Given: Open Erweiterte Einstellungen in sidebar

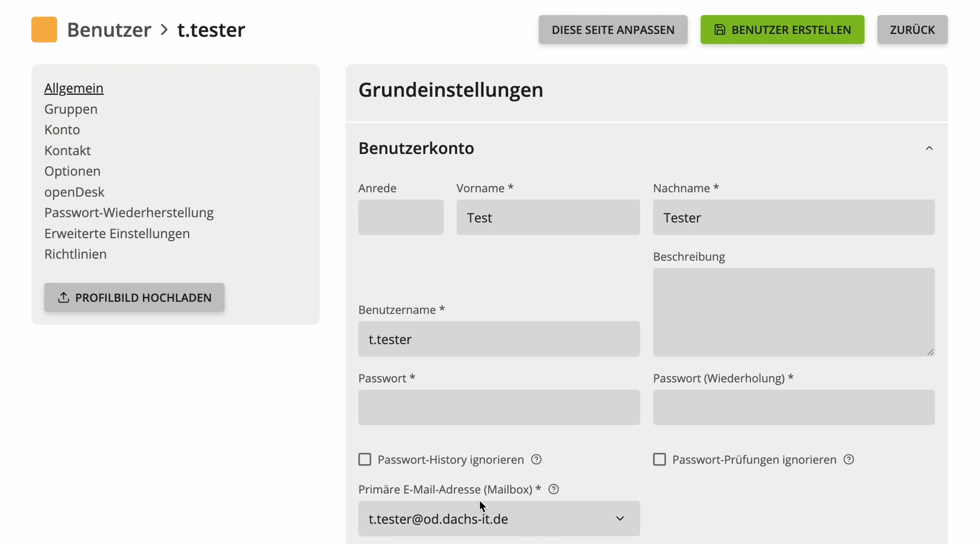Looking at the screenshot, I should (x=117, y=233).
